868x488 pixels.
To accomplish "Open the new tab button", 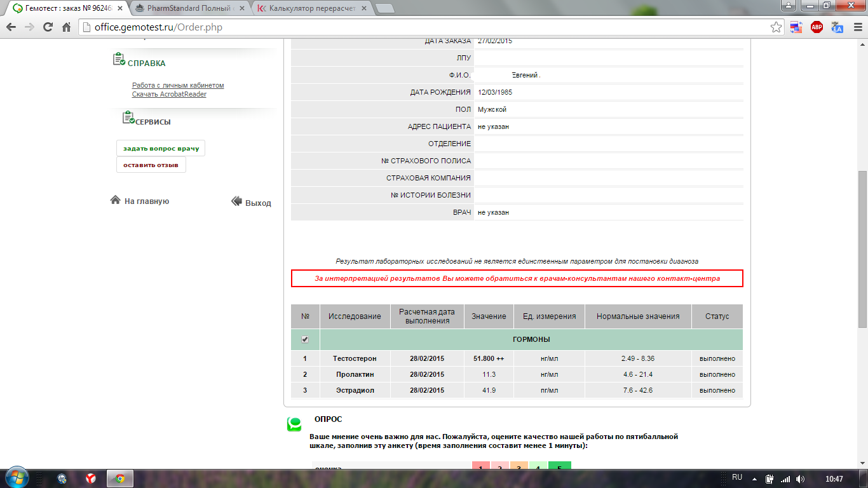I will tap(384, 8).
